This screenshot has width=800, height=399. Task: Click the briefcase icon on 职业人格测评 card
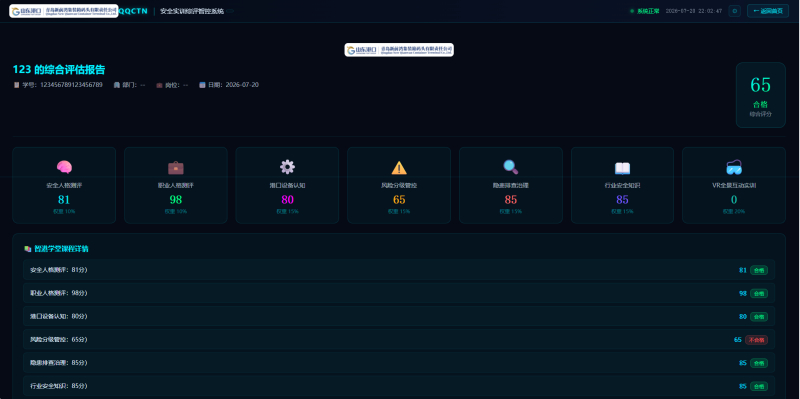point(176,167)
